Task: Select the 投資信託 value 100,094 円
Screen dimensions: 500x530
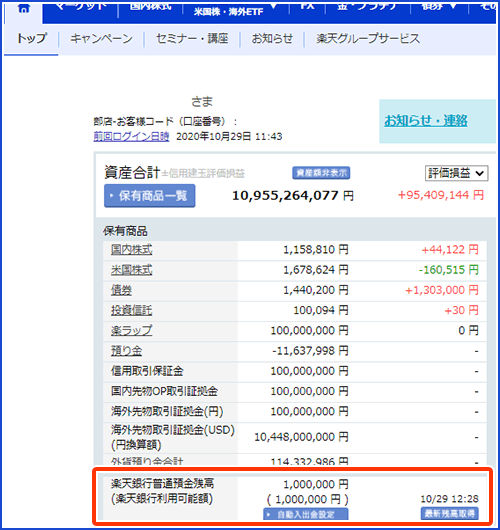Action: (x=321, y=310)
